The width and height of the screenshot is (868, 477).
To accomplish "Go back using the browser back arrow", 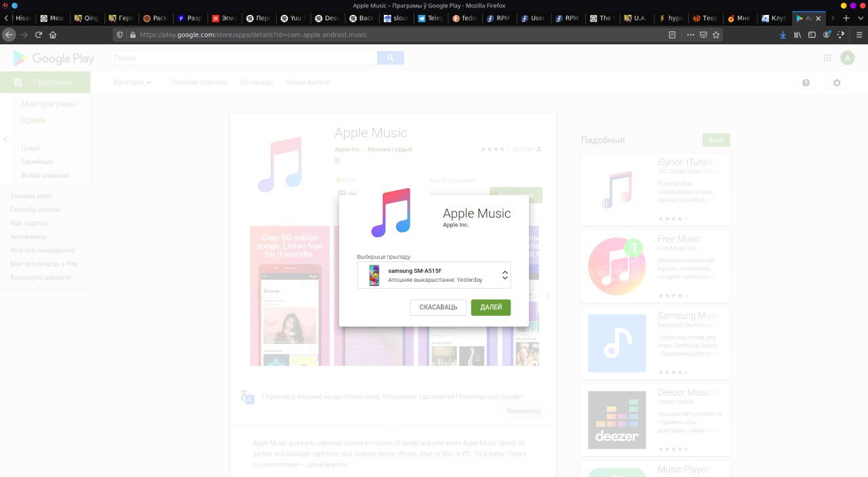I will click(x=9, y=35).
